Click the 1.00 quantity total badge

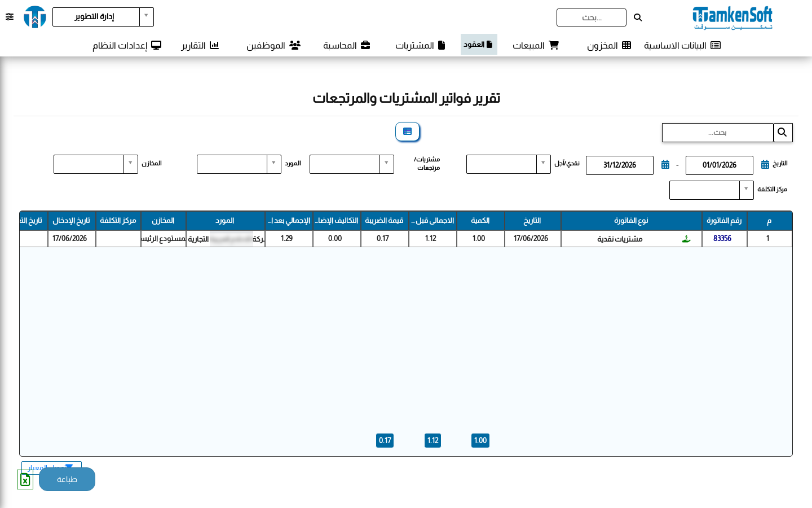(480, 440)
